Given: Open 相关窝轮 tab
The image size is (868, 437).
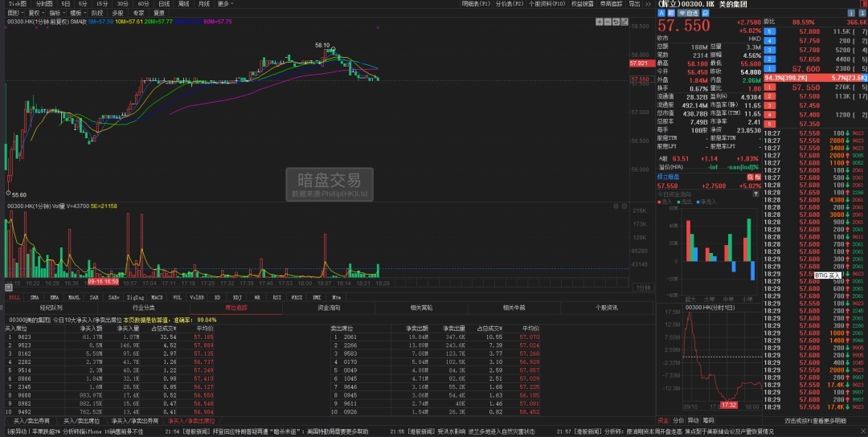Looking at the screenshot, I should pos(421,308).
